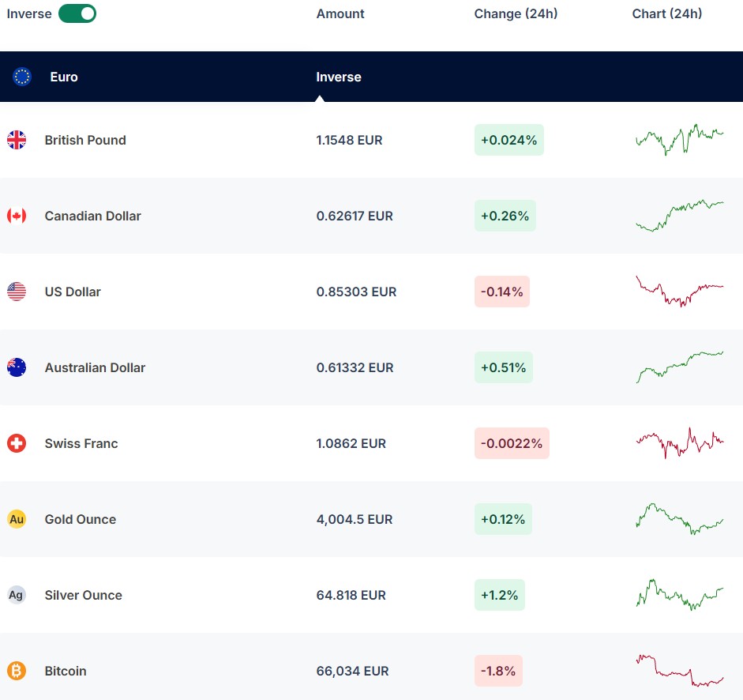
Task: Click the Swiss Franc -0.0022% change badge
Action: tap(512, 443)
